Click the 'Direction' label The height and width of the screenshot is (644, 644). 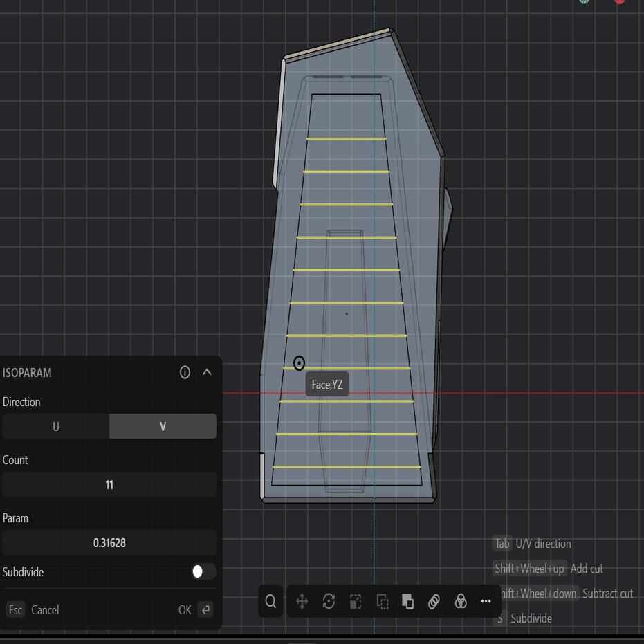click(x=21, y=402)
